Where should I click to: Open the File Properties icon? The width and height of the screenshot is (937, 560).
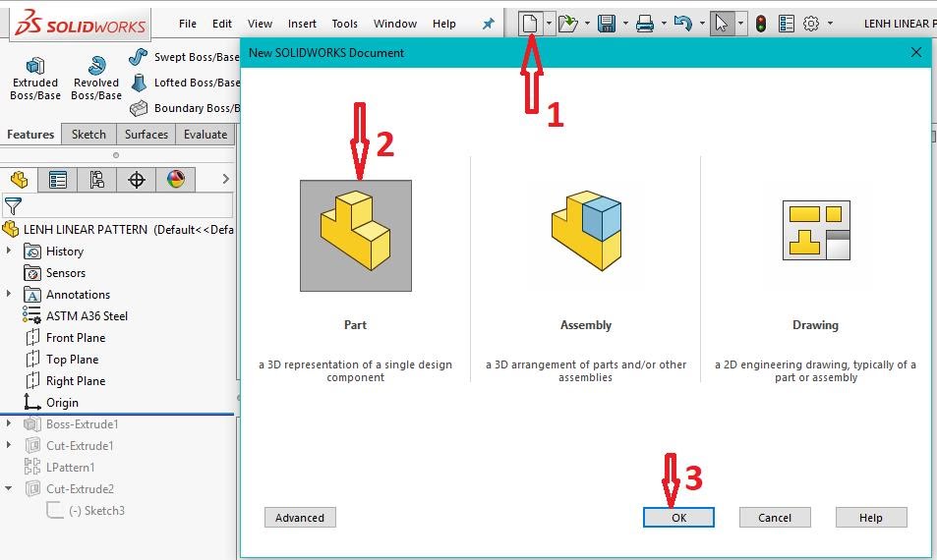click(x=787, y=24)
